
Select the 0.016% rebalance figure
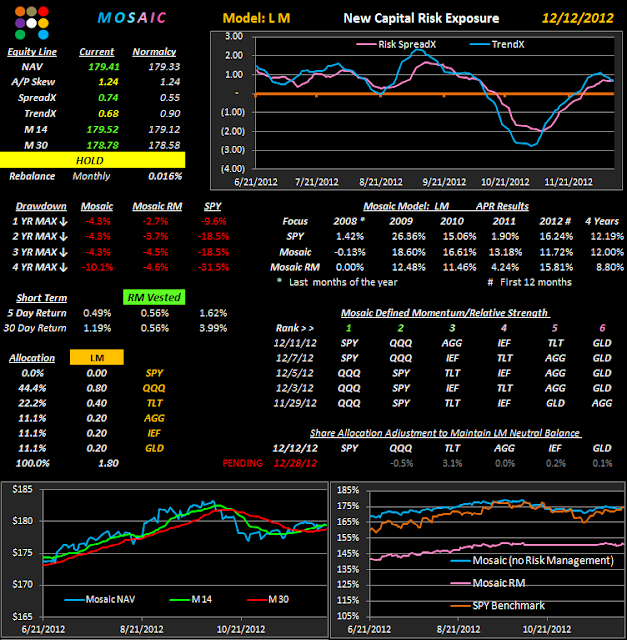tap(165, 176)
